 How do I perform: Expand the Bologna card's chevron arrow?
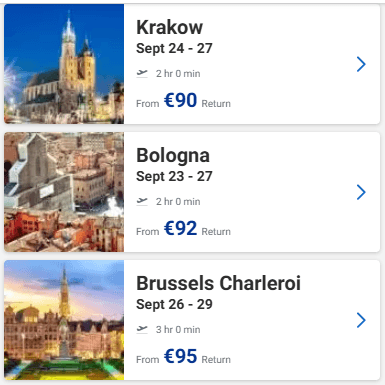click(x=361, y=192)
